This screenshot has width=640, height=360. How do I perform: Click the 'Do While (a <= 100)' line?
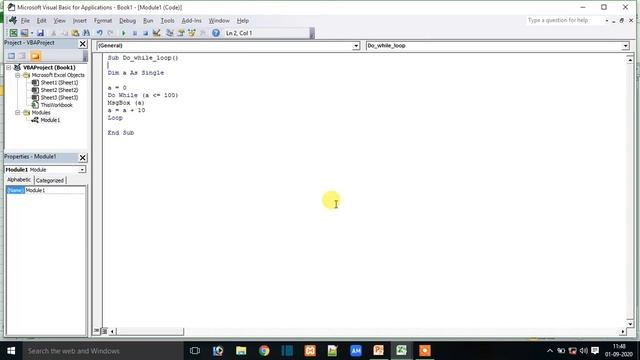point(143,95)
